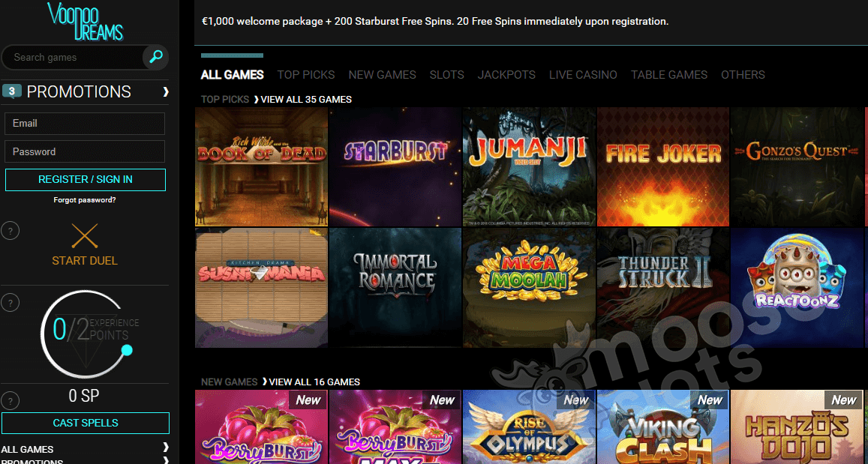Switch to the Top Picks tab
The image size is (868, 464).
tap(306, 75)
